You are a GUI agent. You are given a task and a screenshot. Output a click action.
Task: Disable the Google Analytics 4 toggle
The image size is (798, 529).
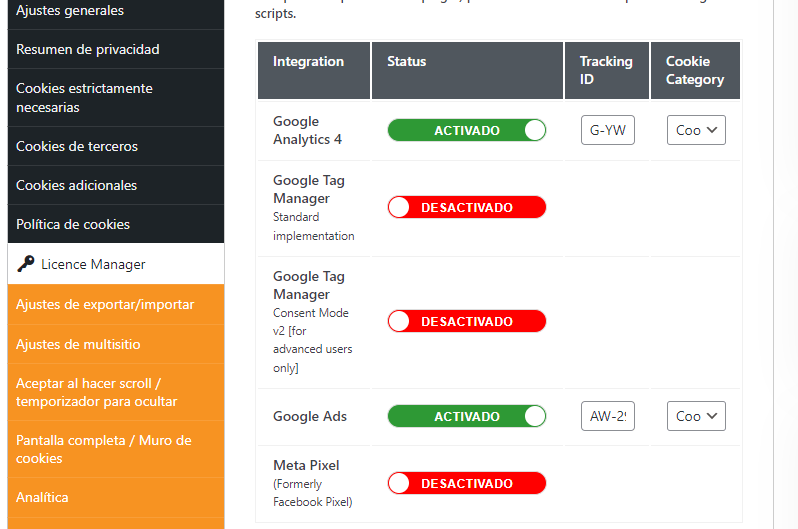coord(467,130)
